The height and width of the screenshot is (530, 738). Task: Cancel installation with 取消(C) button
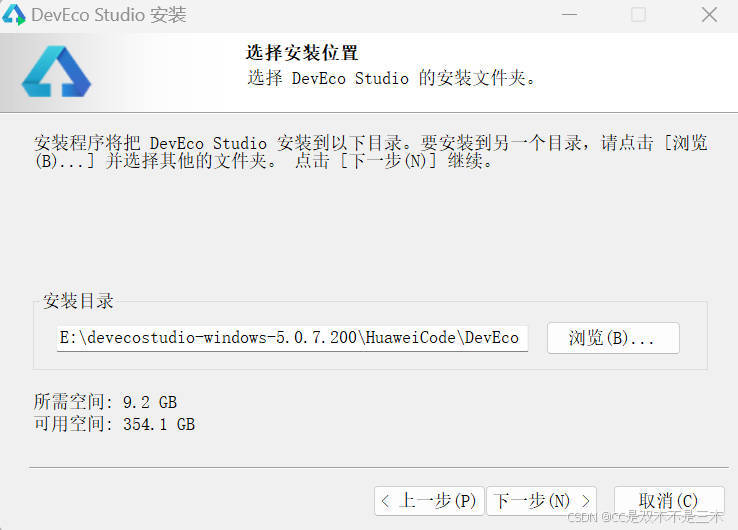coord(669,501)
